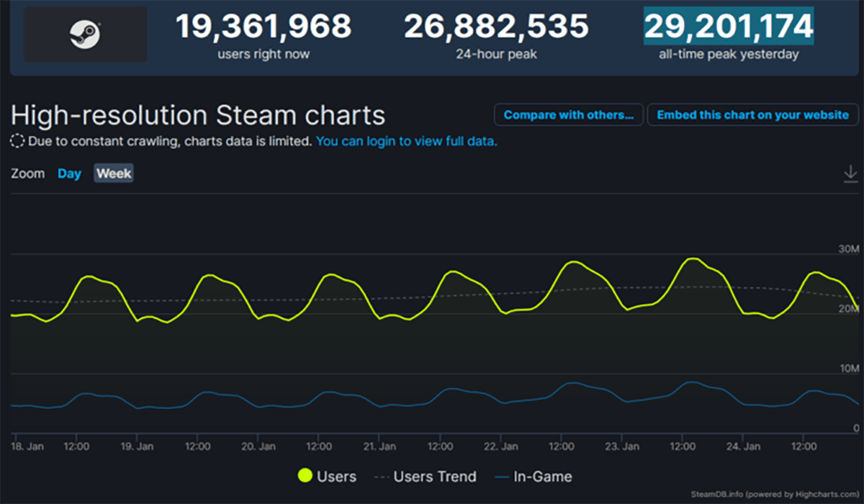Image resolution: width=864 pixels, height=504 pixels.
Task: Click the dashed circle crawling notice icon
Action: tap(18, 141)
